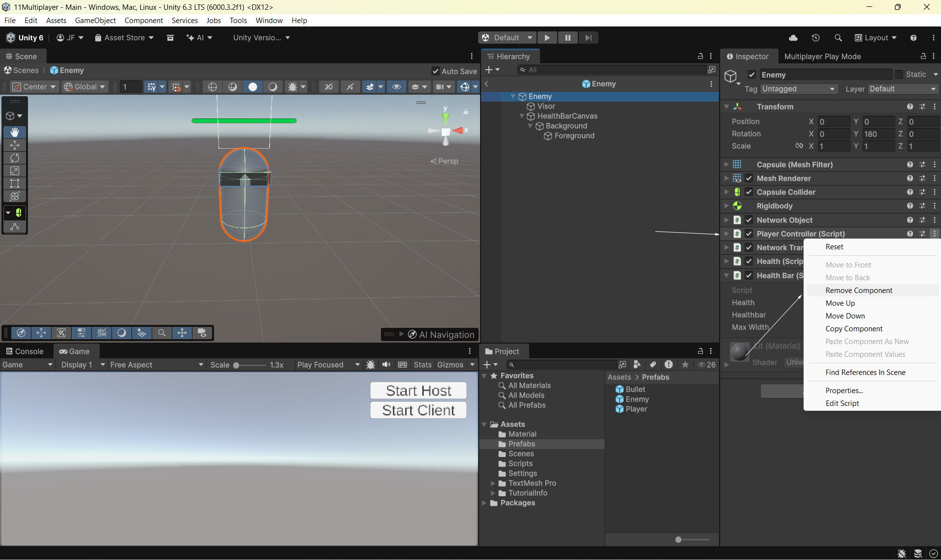Toggle the Static checkbox for Enemy
This screenshot has width=941, height=560.
tap(899, 75)
